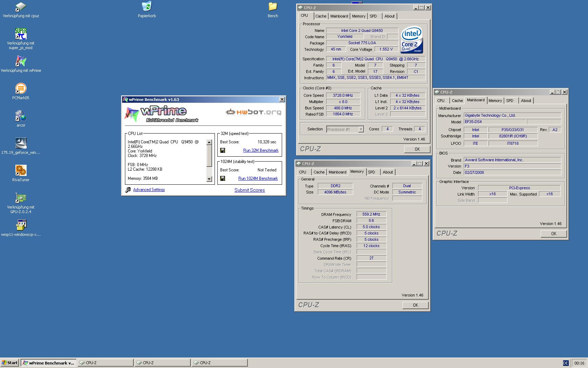Image resolution: width=588 pixels, height=368 pixels.
Task: Activate the first CPU-Z taskbar button
Action: [105, 363]
